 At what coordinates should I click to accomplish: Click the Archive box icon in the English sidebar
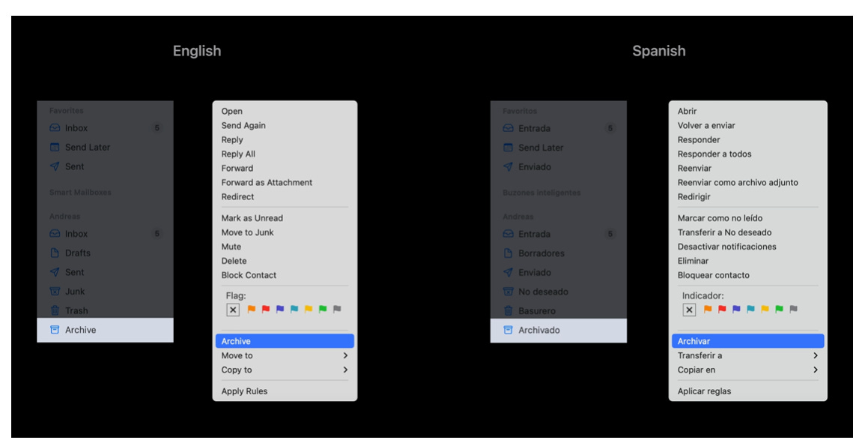click(55, 330)
